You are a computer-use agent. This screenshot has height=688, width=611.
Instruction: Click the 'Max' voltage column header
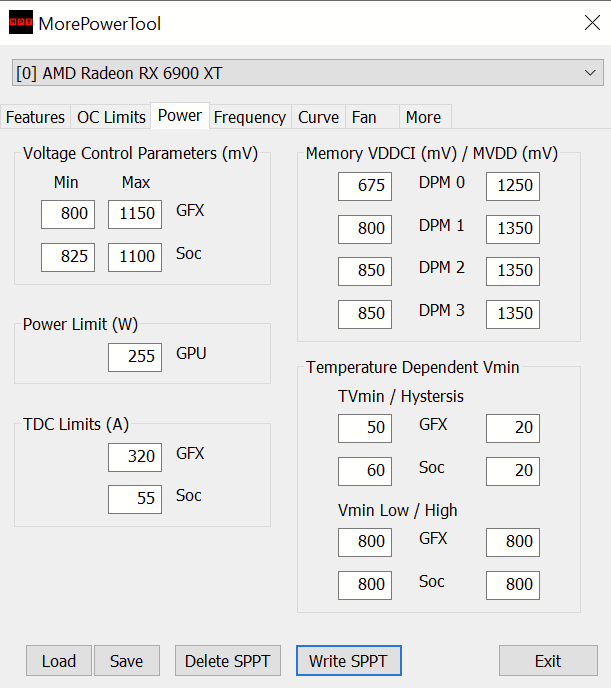[136, 182]
